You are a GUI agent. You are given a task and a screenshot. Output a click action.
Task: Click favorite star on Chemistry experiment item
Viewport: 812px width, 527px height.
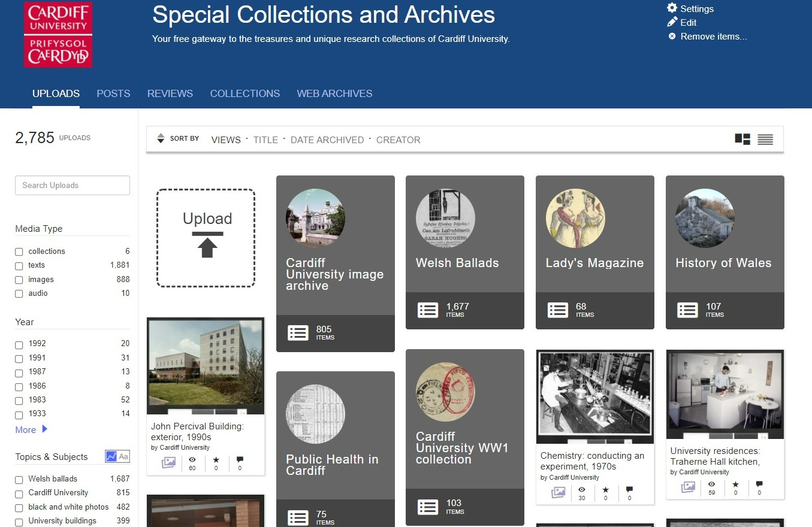click(606, 489)
